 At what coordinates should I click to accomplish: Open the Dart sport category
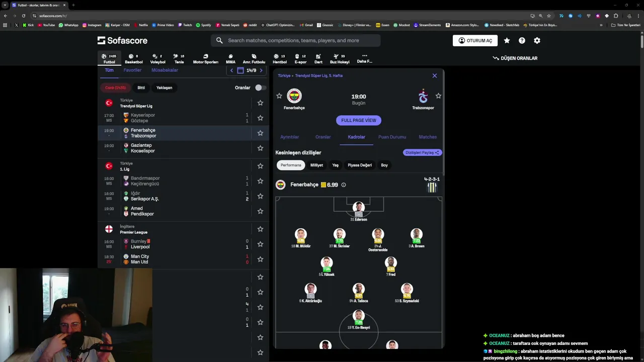click(318, 59)
